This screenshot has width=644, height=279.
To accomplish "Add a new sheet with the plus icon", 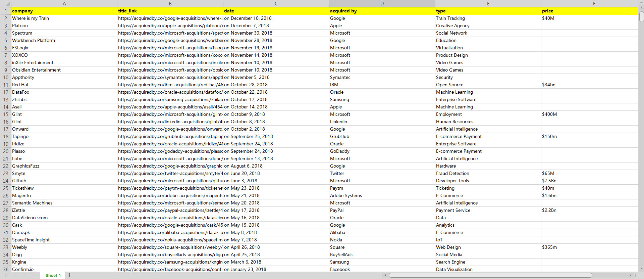I will pos(70,275).
